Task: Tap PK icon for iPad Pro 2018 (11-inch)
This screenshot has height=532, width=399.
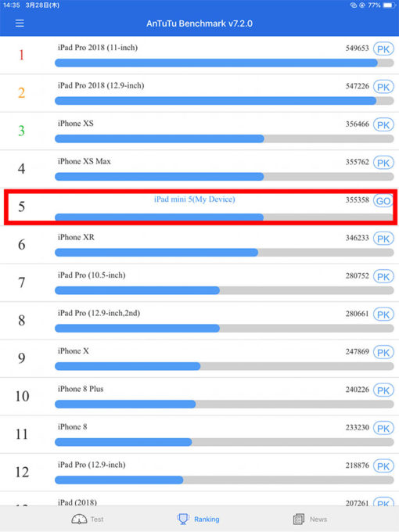Action: pos(383,49)
